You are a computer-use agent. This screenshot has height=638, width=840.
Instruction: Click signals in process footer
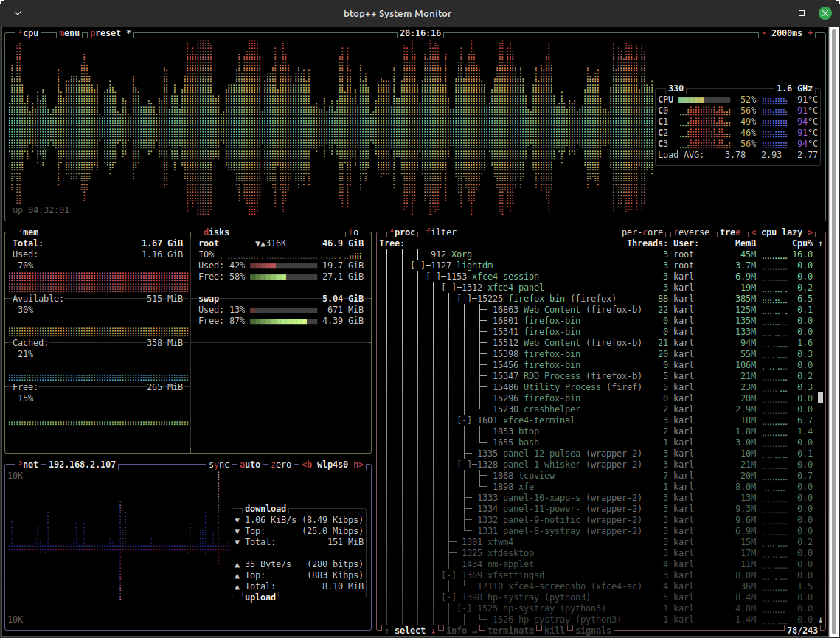tap(593, 631)
